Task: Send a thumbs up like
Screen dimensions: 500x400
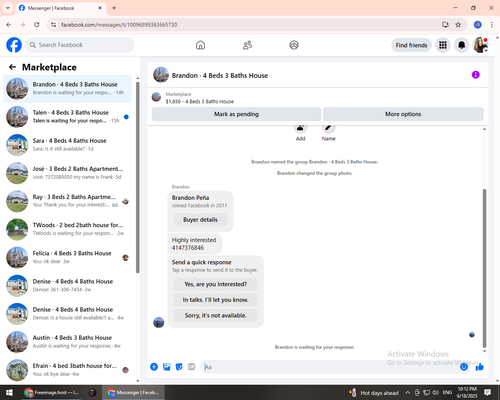Action: click(x=480, y=367)
